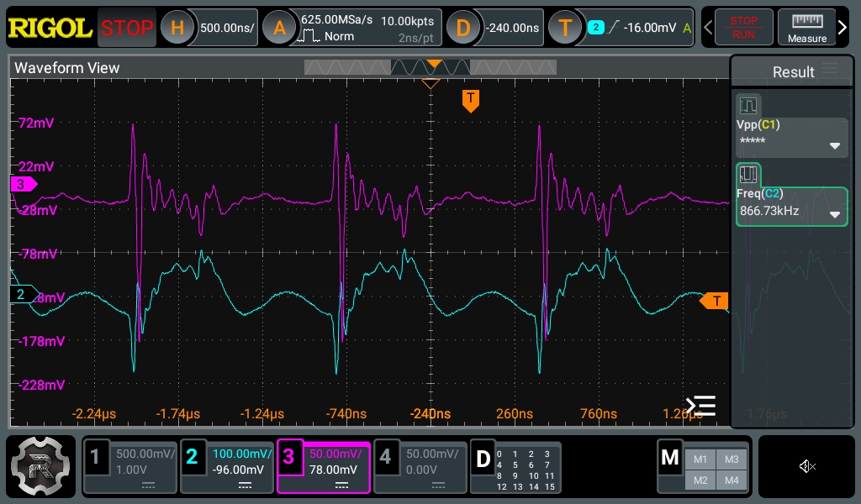Image resolution: width=861 pixels, height=504 pixels.
Task: Enable math channel M1
Action: (700, 459)
